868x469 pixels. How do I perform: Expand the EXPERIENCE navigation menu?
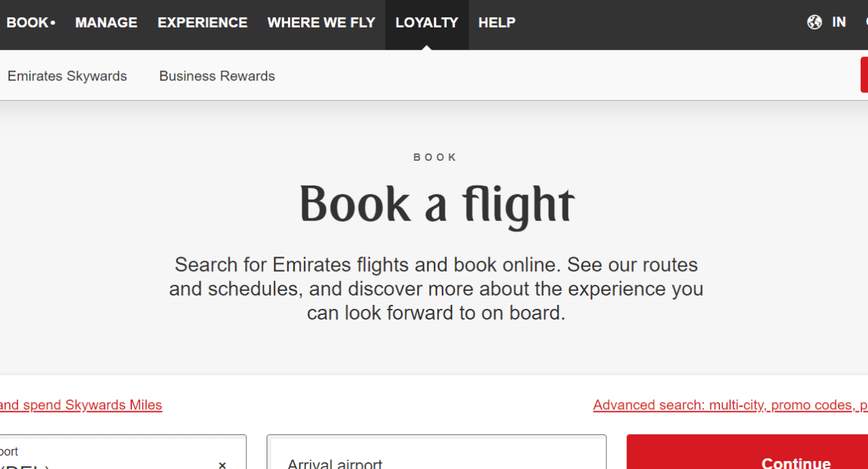point(202,22)
